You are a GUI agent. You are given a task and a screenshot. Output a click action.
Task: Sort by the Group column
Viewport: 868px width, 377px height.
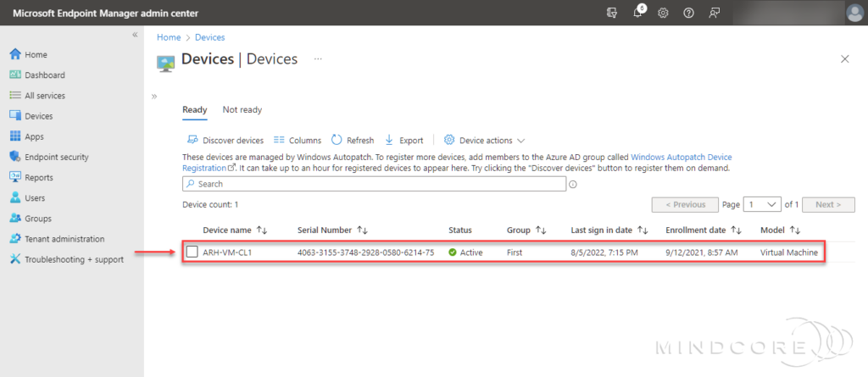[526, 230]
